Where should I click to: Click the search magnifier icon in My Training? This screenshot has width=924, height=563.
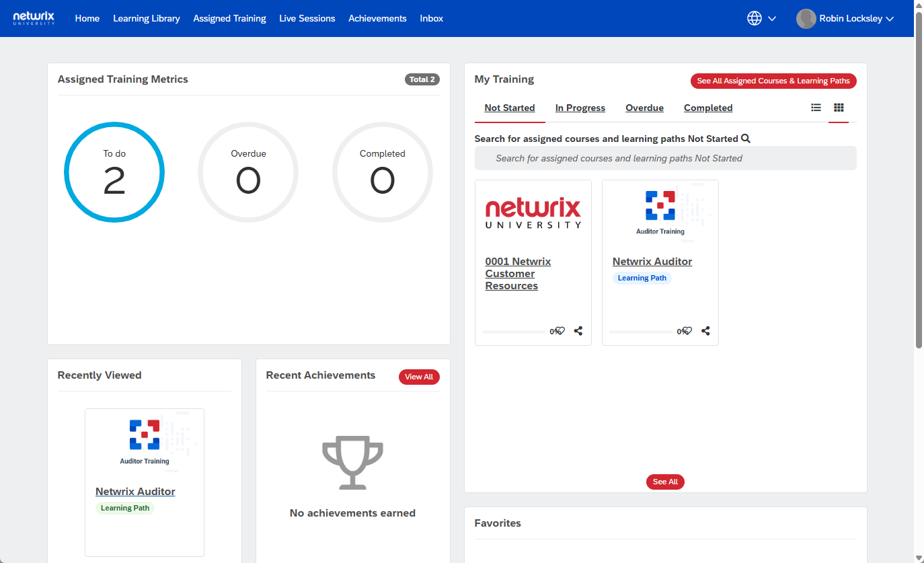[745, 139]
